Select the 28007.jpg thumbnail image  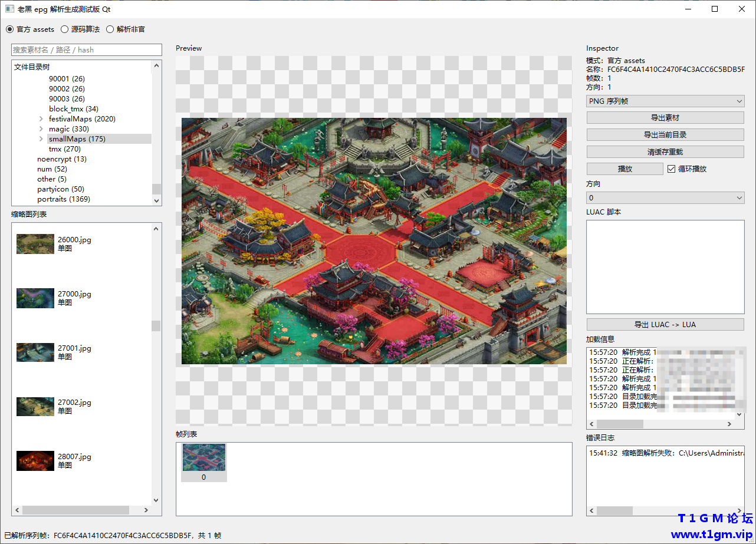pos(35,461)
